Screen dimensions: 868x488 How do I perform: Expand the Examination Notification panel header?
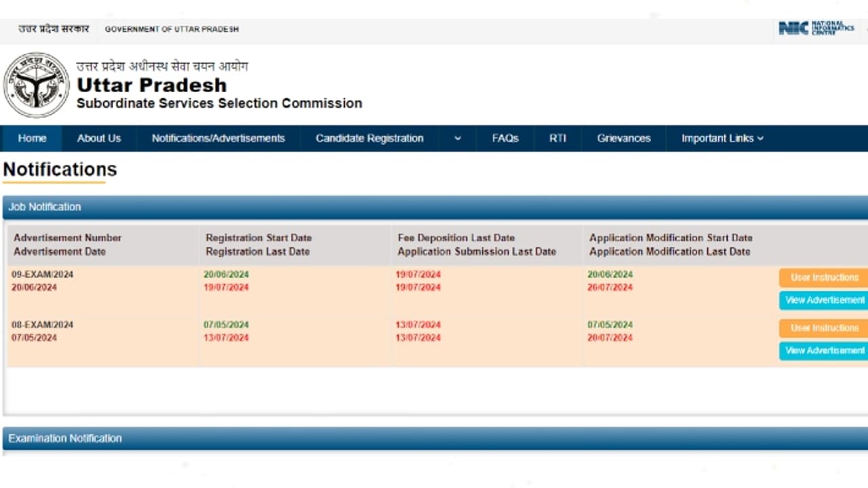(x=434, y=439)
